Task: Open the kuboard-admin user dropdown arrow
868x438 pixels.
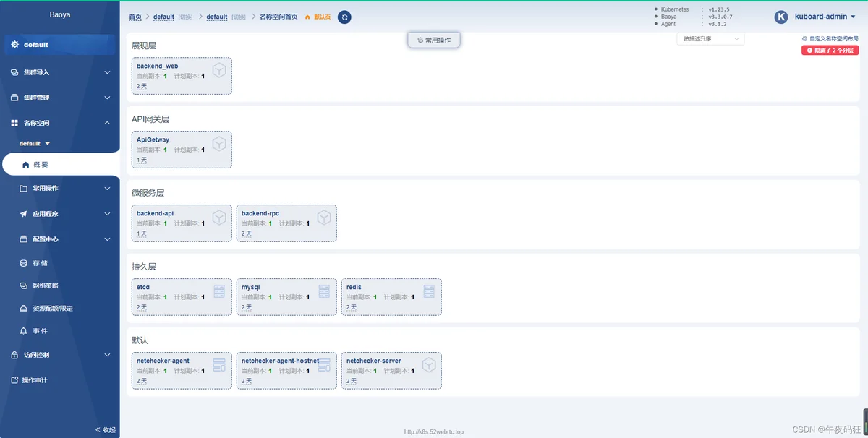Action: click(x=853, y=17)
